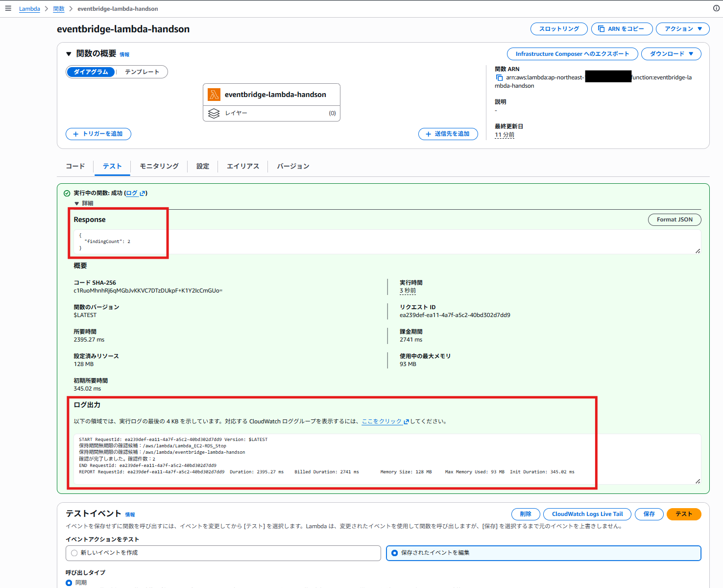Select the ダイアグラム view toggle
The image size is (723, 588).
point(91,72)
